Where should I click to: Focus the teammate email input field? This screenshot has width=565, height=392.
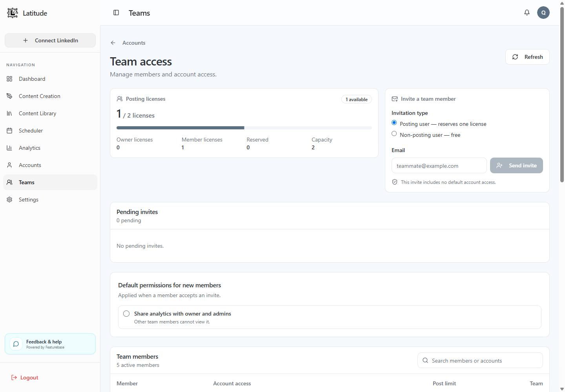[439, 165]
